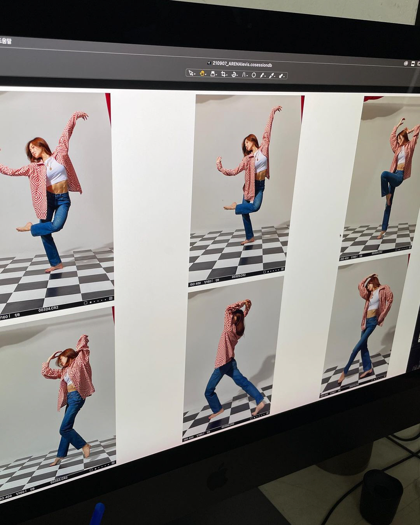Set color tag box on 00325.CR2
420x525 pixels.
click(x=265, y=271)
